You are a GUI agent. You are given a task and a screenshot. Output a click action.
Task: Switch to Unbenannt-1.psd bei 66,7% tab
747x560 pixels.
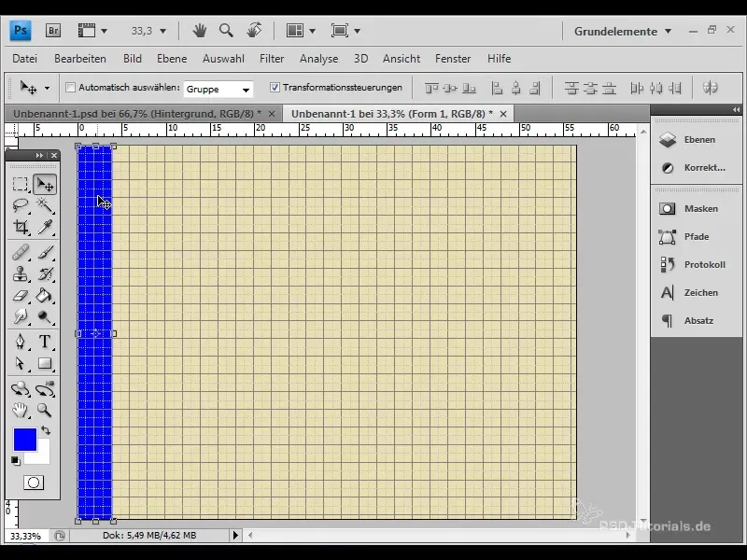(137, 114)
